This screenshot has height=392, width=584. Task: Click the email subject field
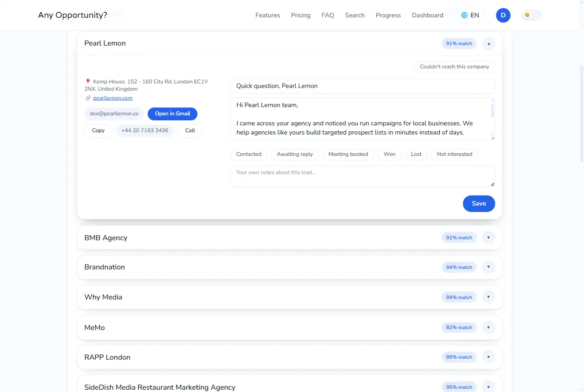363,86
